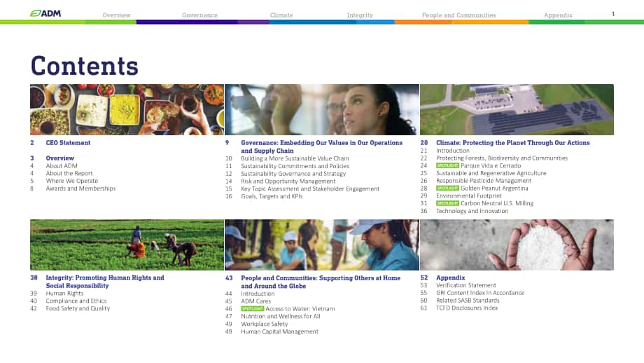Open Goals, Targets and KPIs
Screen dimensions: 644x363
tap(272, 196)
